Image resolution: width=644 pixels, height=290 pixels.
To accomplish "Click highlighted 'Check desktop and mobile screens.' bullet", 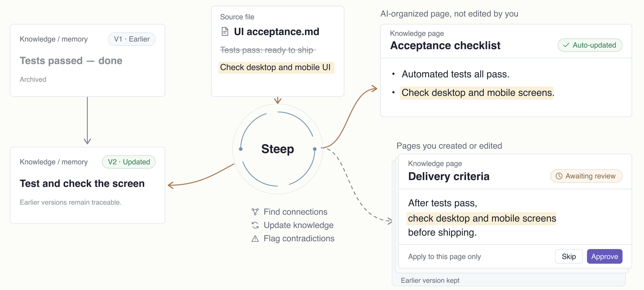I will (x=477, y=93).
